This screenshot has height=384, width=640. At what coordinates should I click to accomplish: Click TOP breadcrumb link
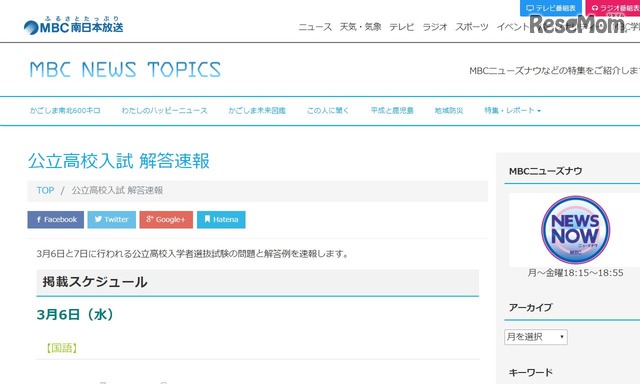pyautogui.click(x=45, y=191)
